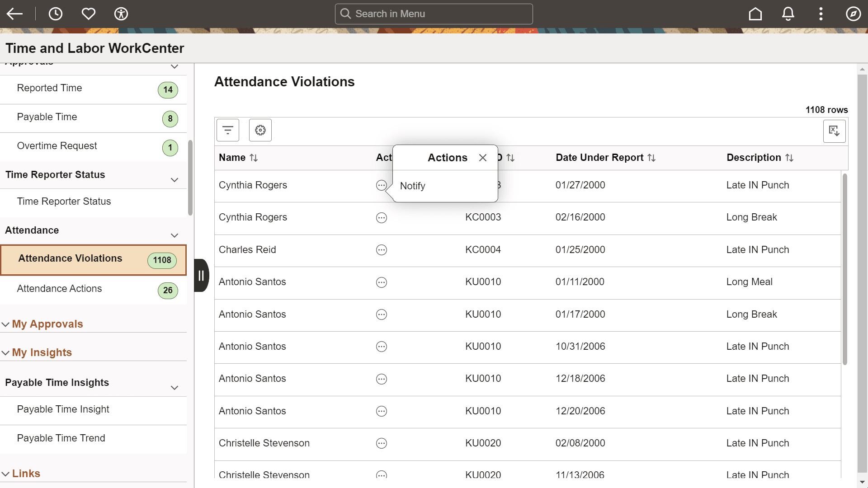Click inside the Search in Menu field
This screenshot has height=488, width=868.
(x=433, y=14)
